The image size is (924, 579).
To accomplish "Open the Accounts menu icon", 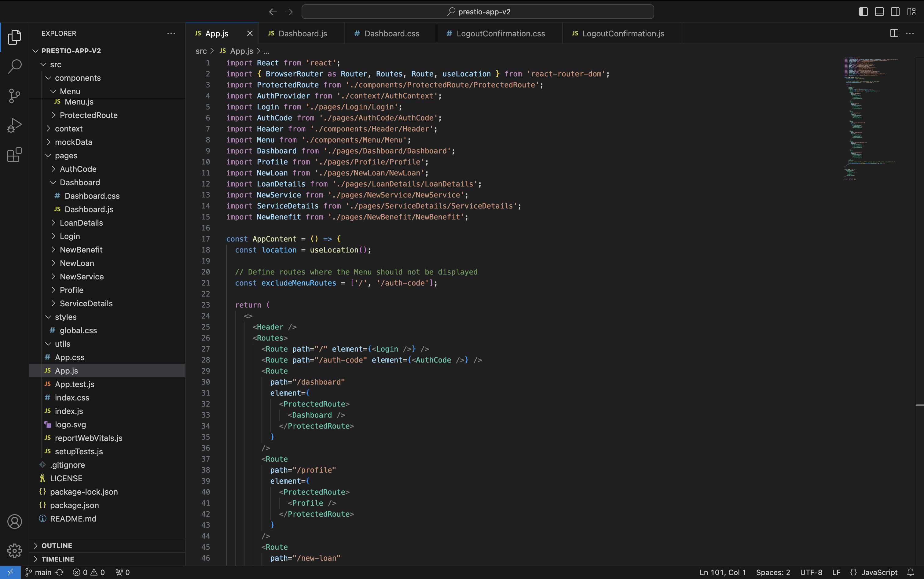I will click(15, 522).
